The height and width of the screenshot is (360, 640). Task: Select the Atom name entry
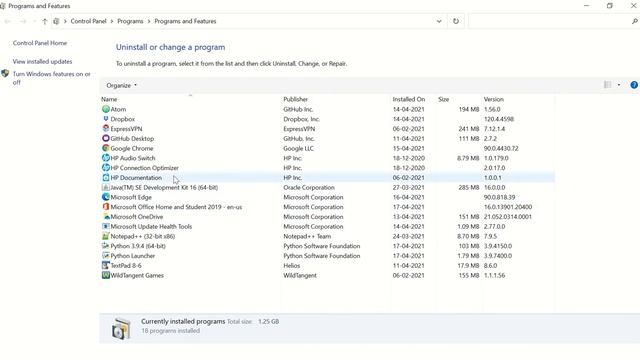coord(118,109)
